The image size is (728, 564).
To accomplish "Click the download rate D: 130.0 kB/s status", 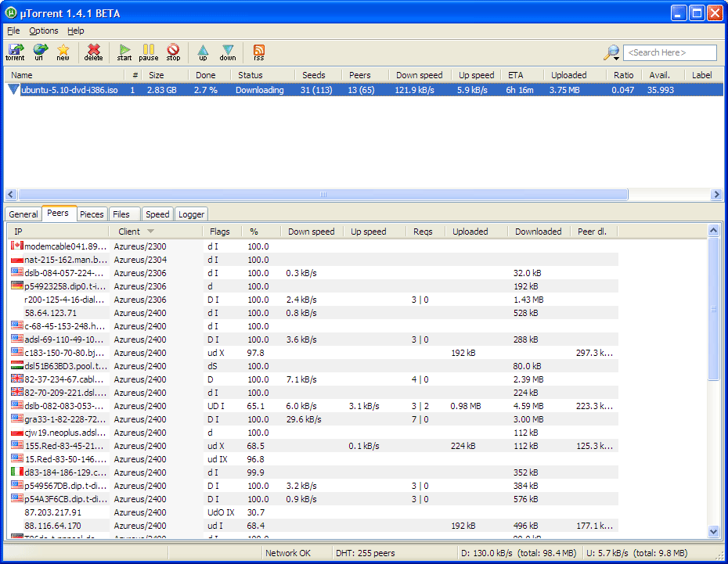I will click(x=518, y=553).
